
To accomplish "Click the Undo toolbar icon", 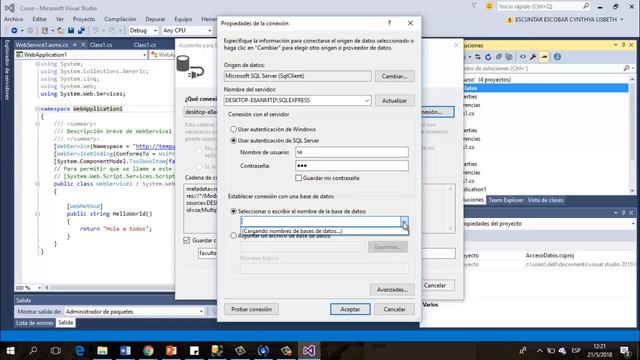I will 96,31.
